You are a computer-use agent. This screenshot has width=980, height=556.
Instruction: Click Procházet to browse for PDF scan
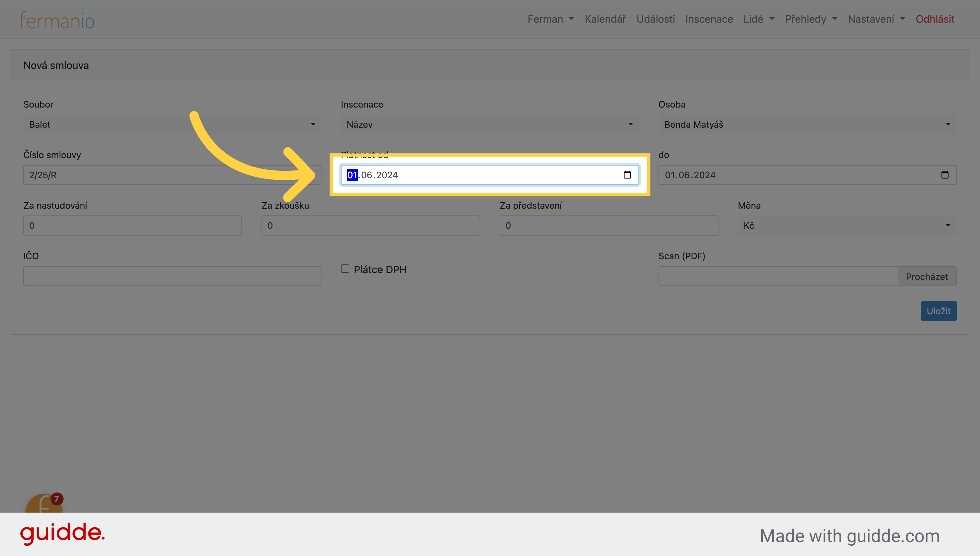927,276
